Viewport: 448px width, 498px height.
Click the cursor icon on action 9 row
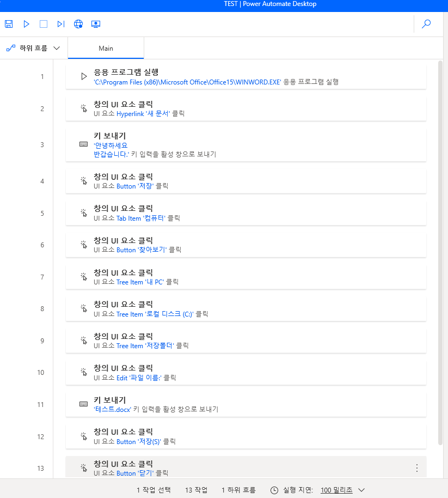tap(84, 341)
